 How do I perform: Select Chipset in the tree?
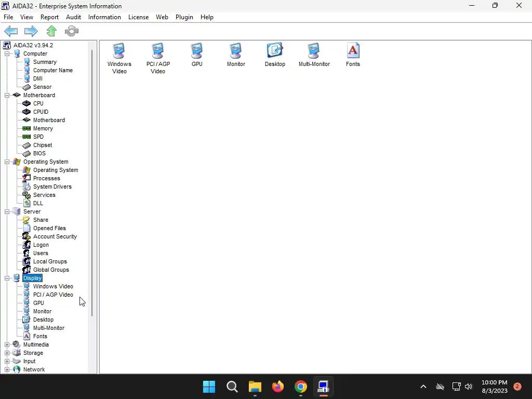pyautogui.click(x=43, y=145)
